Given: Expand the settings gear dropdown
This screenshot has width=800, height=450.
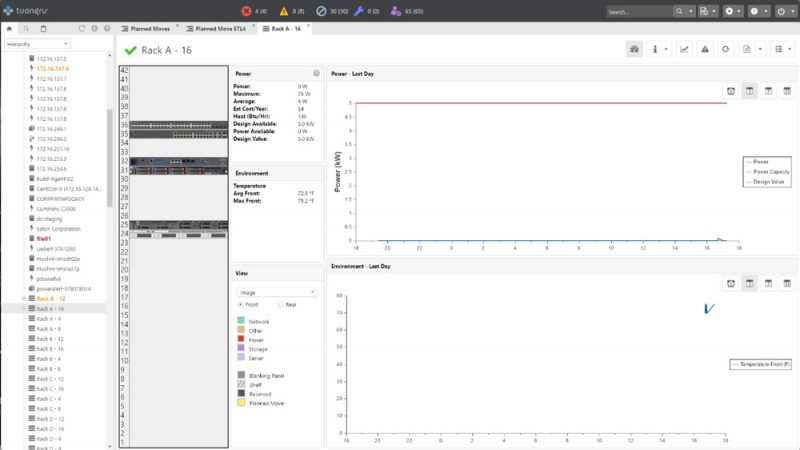Looking at the screenshot, I should coord(734,11).
